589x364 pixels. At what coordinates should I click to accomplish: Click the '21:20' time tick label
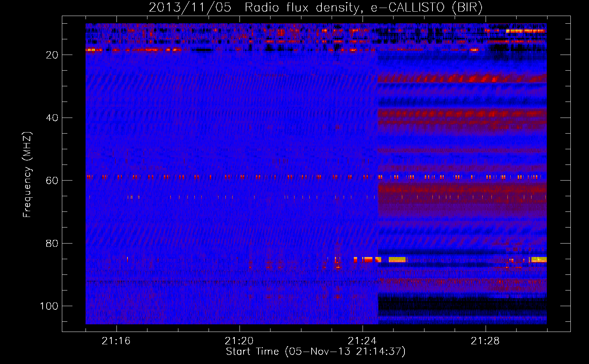[x=239, y=341]
